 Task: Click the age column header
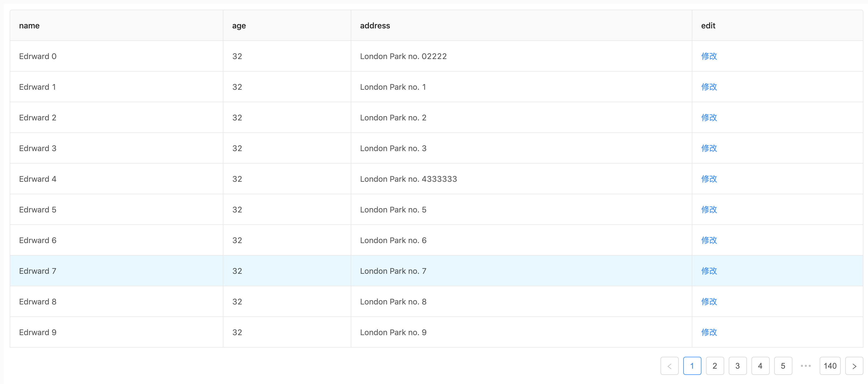tap(238, 25)
